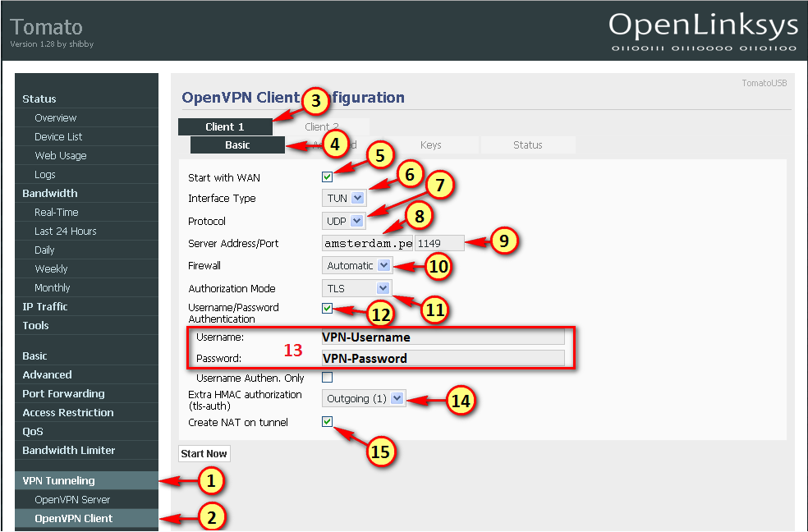Click the server address field
Screen dimensions: 808x532
point(367,243)
